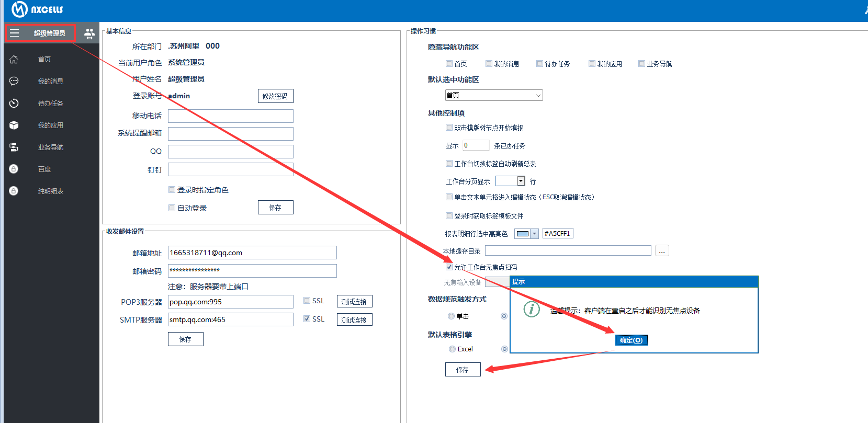Screen dimensions: 868x423
Task: Click the 修改密码 button
Action: point(275,96)
